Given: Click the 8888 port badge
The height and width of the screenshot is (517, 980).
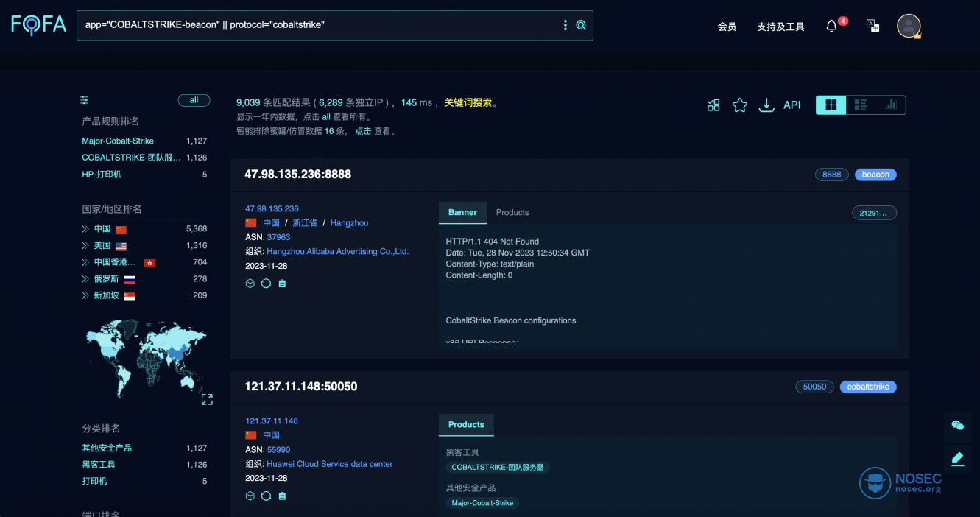Looking at the screenshot, I should 832,175.
